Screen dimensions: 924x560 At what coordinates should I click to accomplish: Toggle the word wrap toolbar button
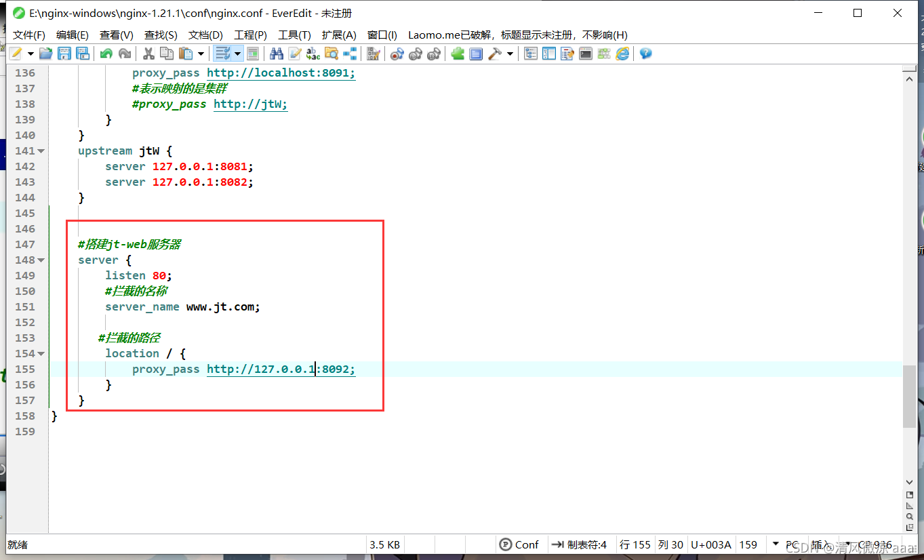click(222, 54)
